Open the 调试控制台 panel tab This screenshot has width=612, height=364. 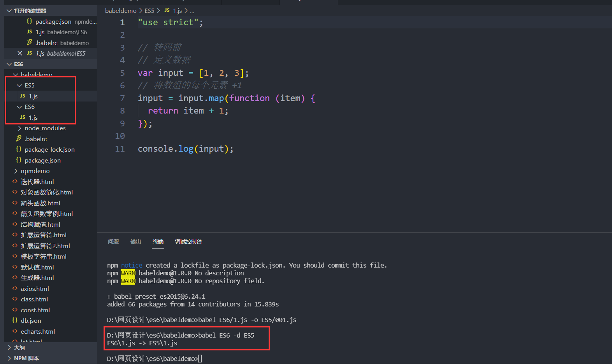(x=188, y=241)
